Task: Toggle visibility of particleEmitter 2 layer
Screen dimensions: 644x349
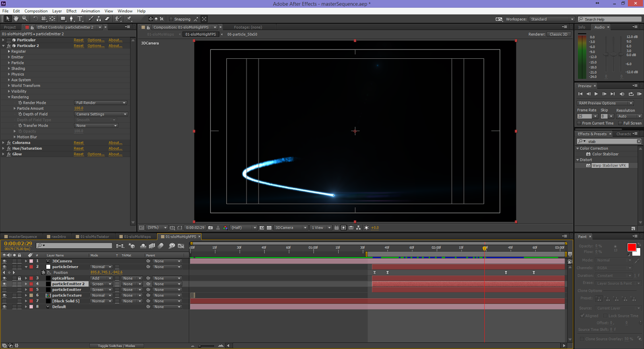Action: tap(4, 284)
